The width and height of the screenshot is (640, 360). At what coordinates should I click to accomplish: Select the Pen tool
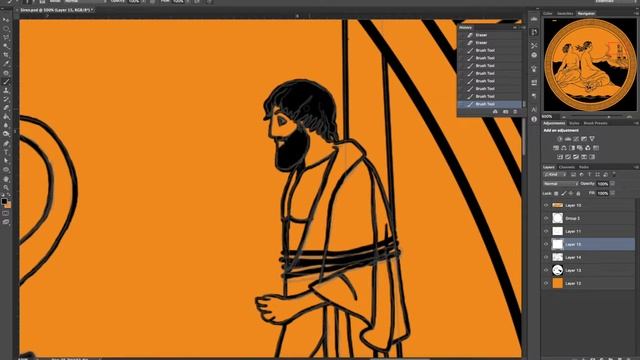pos(6,143)
